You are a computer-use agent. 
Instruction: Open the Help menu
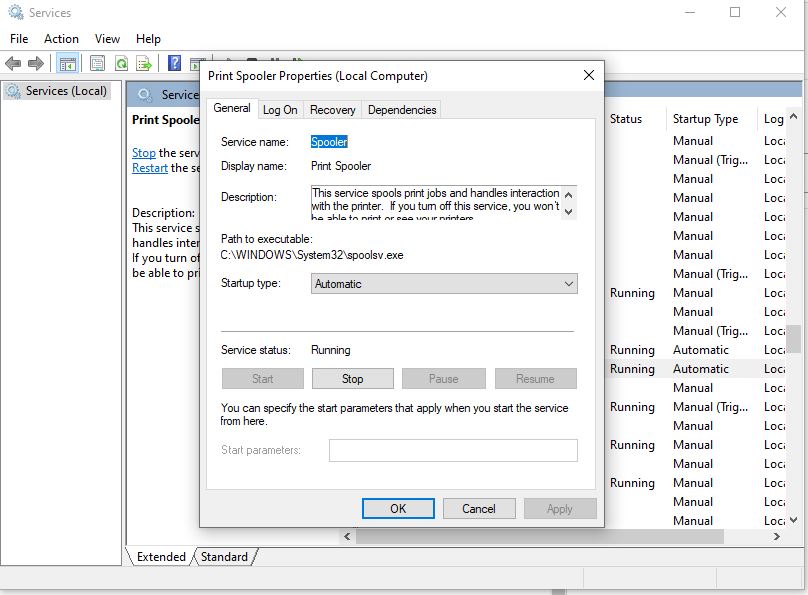click(x=148, y=39)
